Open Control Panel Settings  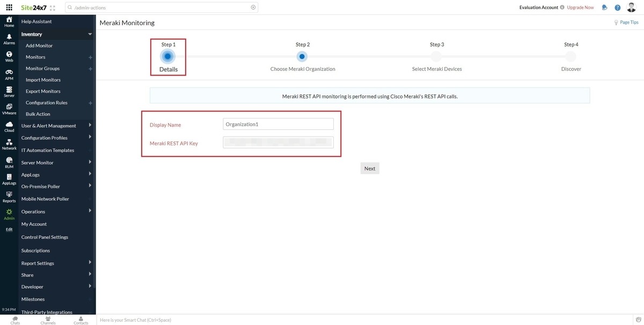45,237
